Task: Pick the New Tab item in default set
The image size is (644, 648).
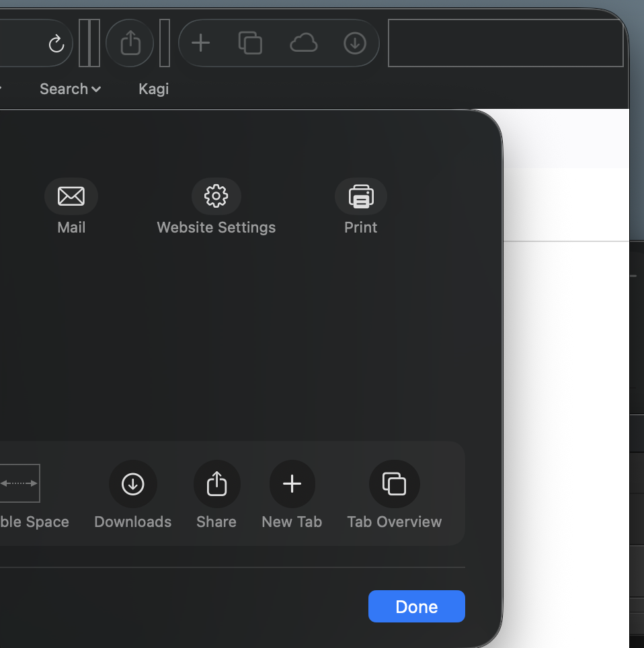Action: (292, 495)
